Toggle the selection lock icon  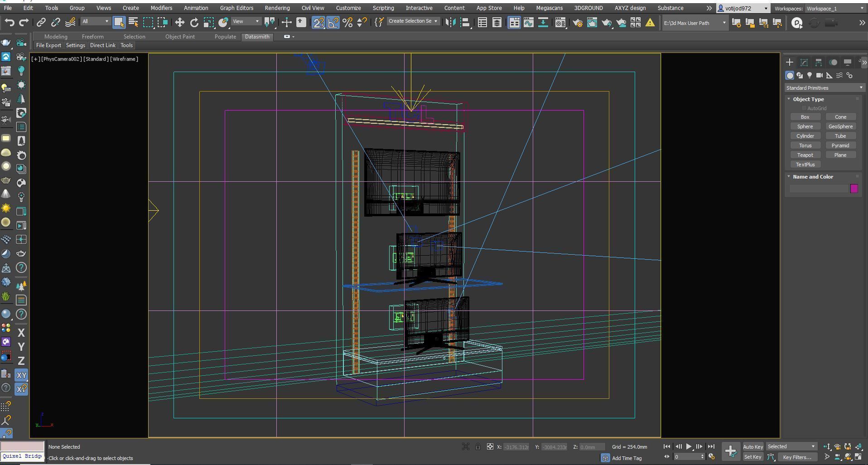click(x=477, y=447)
